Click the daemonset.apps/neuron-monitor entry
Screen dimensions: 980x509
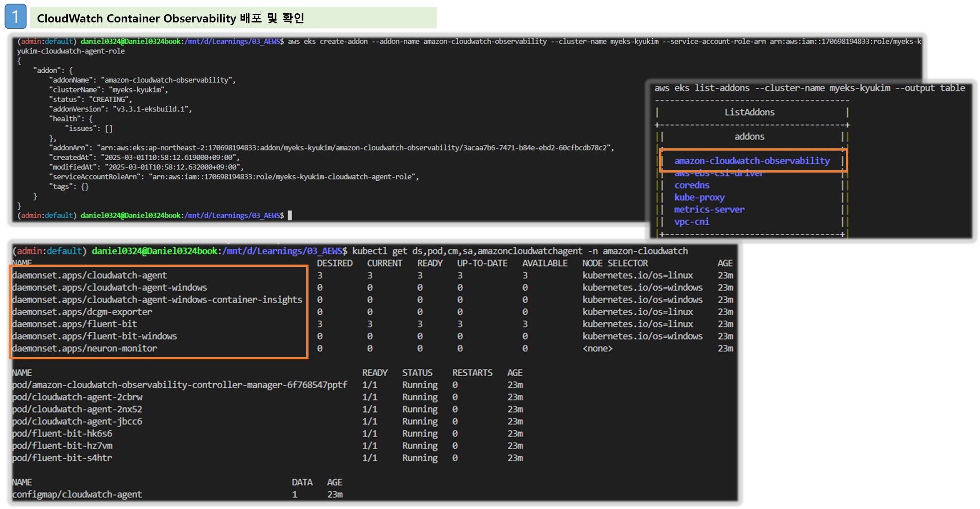85,348
